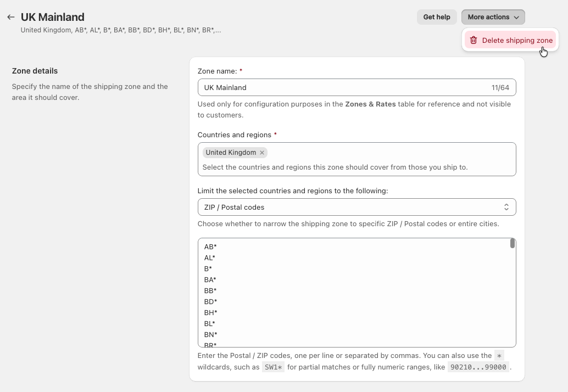Screen dimensions: 568x392
Task: Click the 90210...99000 range example
Action: coord(478,367)
